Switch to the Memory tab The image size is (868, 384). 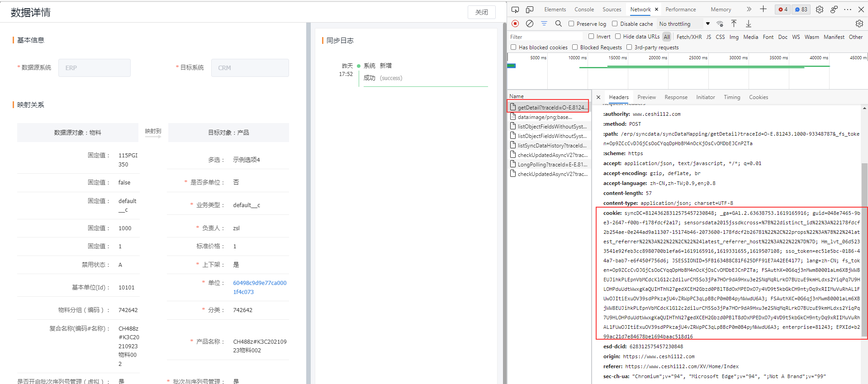(x=721, y=9)
